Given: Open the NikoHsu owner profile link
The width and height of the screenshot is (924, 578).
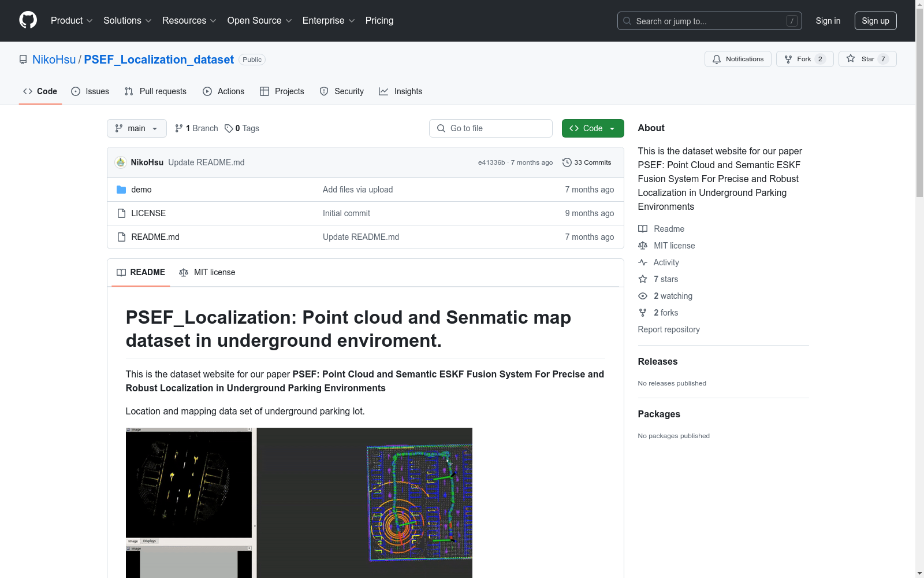Looking at the screenshot, I should coord(54,60).
